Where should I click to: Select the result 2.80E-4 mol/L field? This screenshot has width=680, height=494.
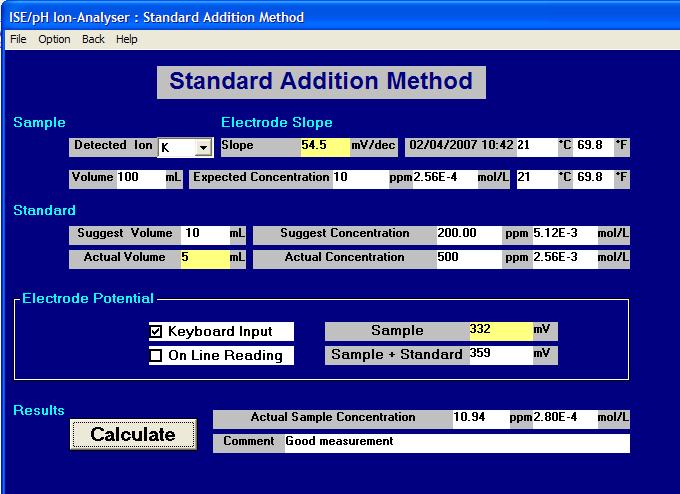click(x=565, y=419)
